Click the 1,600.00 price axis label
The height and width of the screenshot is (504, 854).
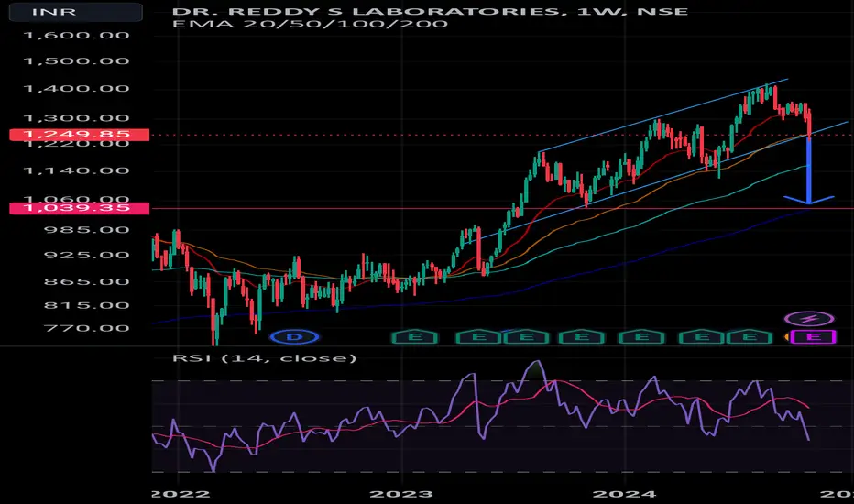(77, 36)
